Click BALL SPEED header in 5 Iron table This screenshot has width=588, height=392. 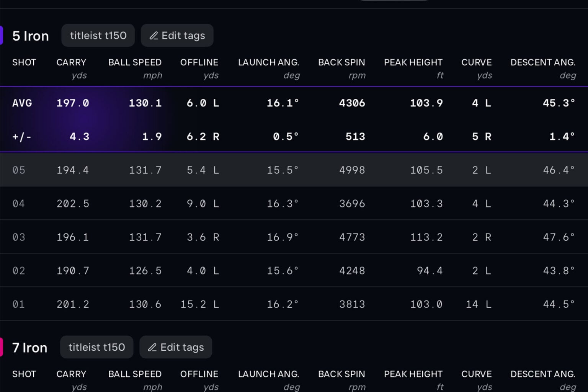tap(135, 62)
